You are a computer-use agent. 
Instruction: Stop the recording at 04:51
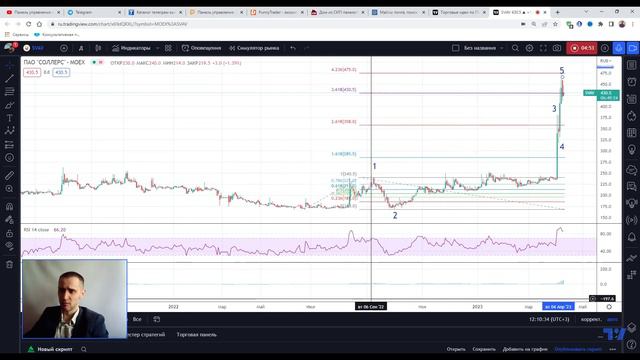pos(582,48)
